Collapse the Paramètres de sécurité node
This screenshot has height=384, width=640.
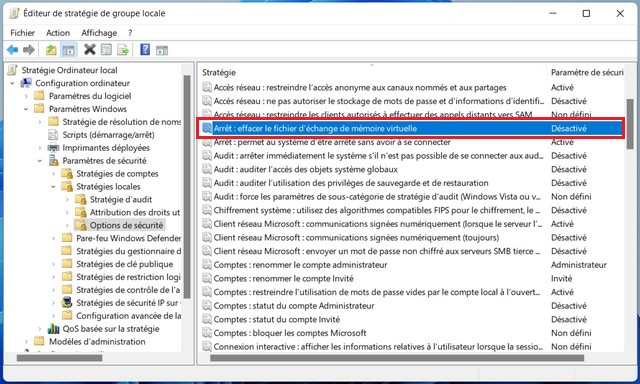click(40, 161)
